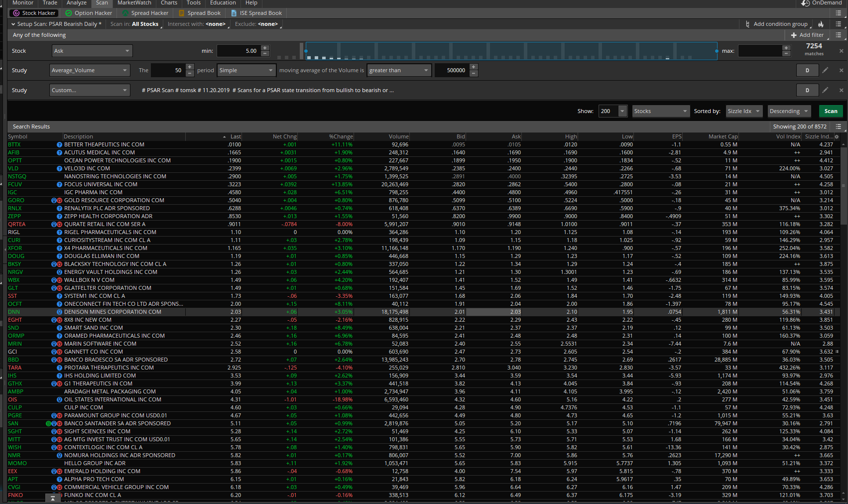Edit the Custom study with pencil icon
This screenshot has width=848, height=504.
point(825,90)
